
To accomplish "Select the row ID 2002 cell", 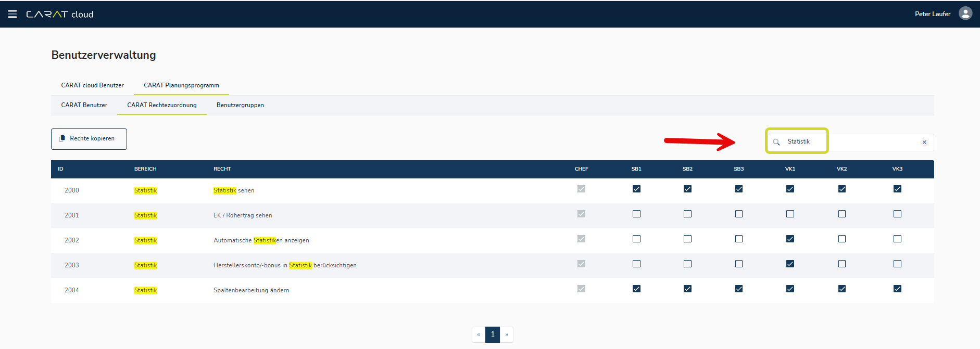I will click(x=72, y=240).
